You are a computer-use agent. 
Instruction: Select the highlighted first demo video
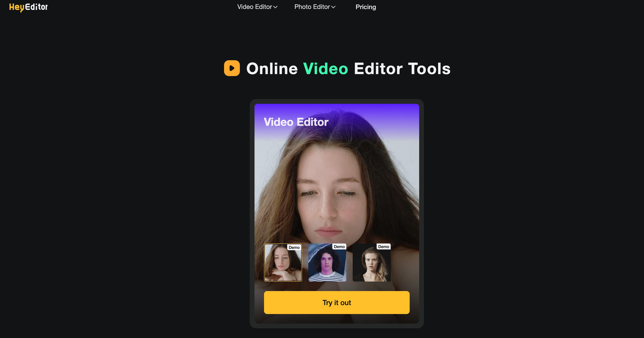(x=283, y=262)
